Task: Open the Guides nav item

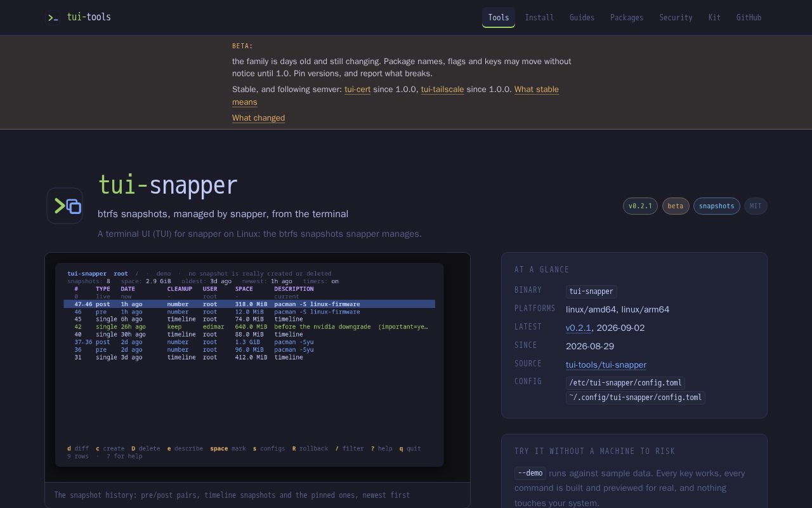Action: [582, 17]
